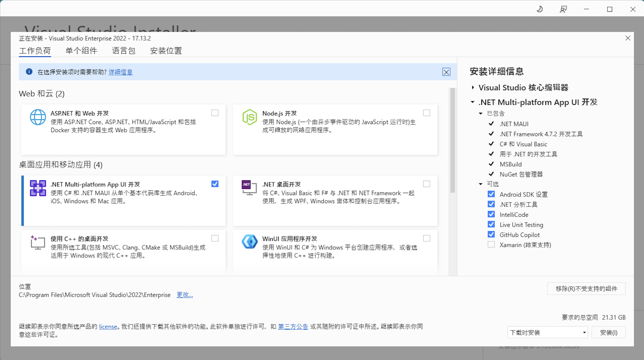Switch to the 单个组件 tab
This screenshot has width=644, height=360.
click(82, 51)
